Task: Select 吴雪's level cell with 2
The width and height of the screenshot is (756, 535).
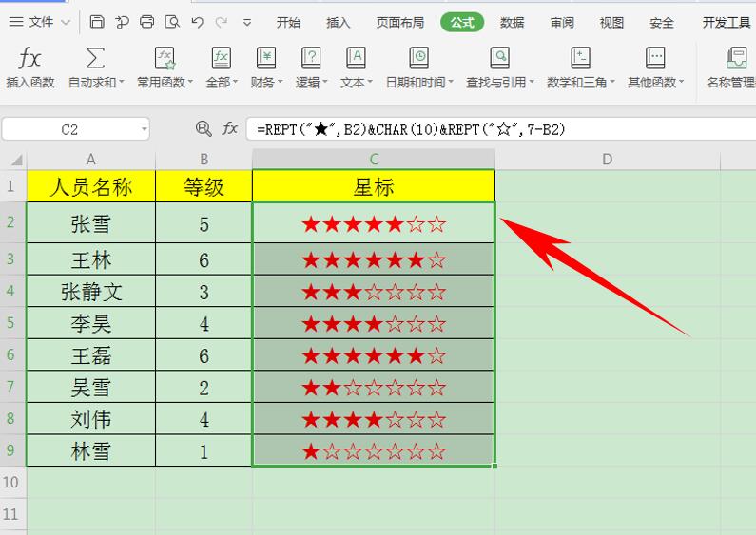Action: point(204,387)
